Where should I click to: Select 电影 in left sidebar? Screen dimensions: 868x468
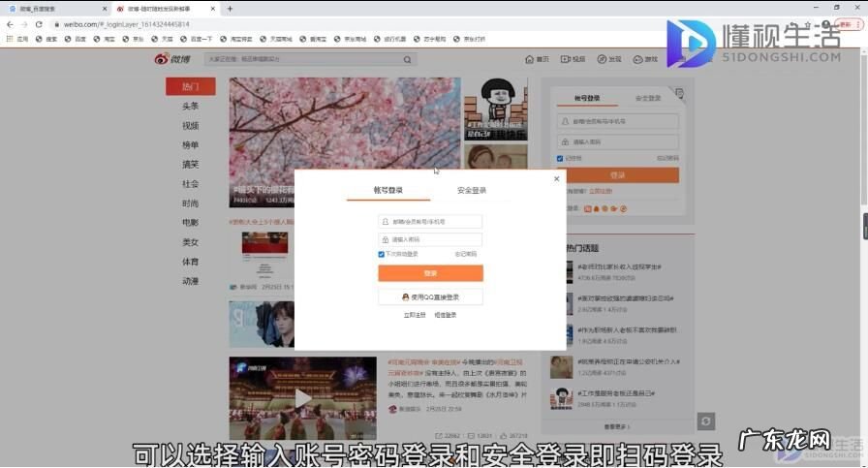[x=191, y=223]
